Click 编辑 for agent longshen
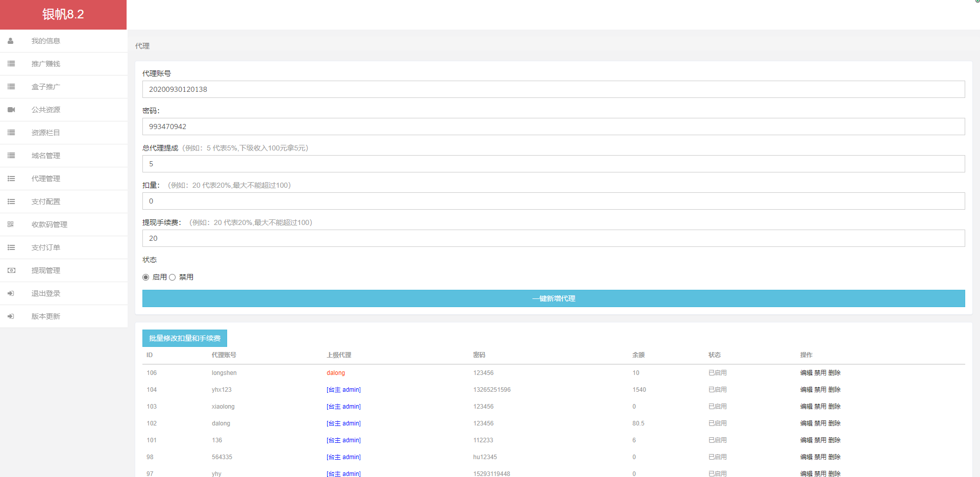This screenshot has height=477, width=980. 806,373
